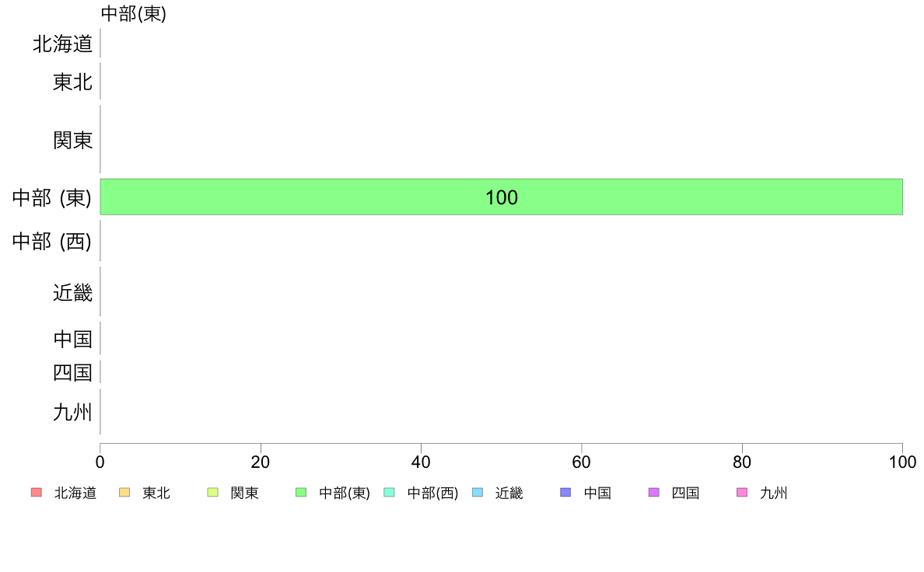Click the 40 tick on x-axis
Image resolution: width=924 pixels, height=572 pixels.
pyautogui.click(x=421, y=462)
